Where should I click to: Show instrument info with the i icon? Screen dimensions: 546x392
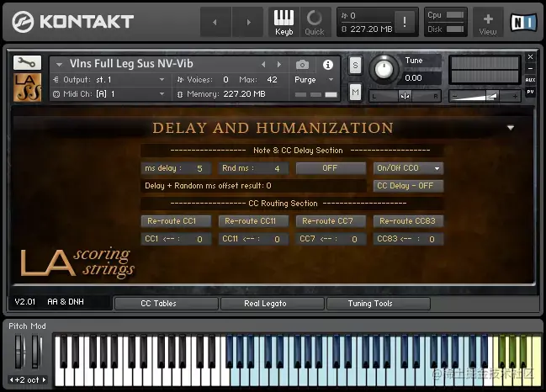327,65
